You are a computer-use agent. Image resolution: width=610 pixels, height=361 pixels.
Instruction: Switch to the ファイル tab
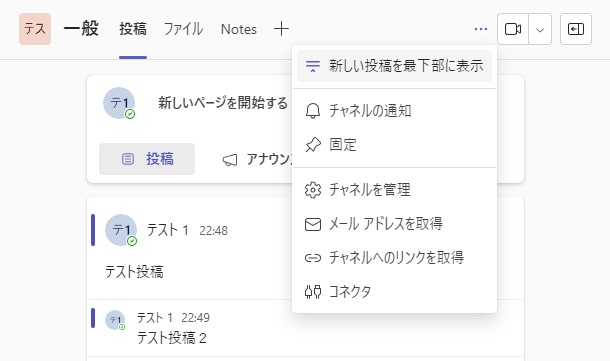183,29
